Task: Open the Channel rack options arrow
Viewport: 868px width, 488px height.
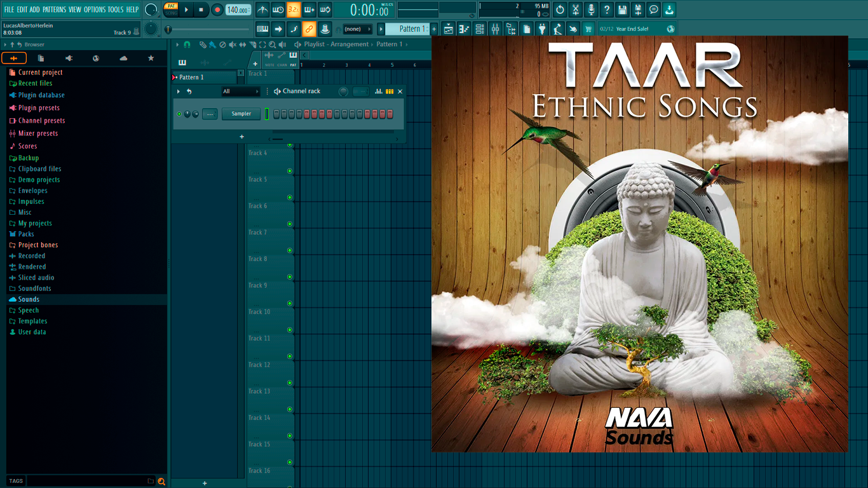Action: pos(178,91)
